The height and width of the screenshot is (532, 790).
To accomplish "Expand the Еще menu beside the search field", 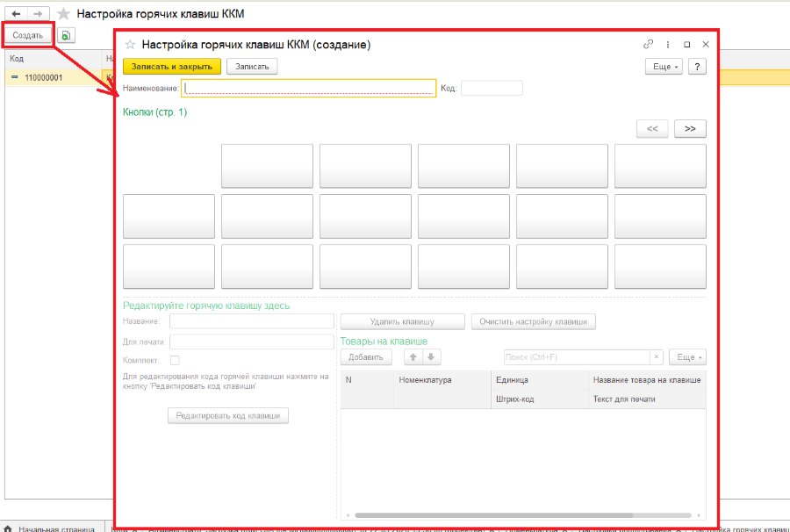I will point(687,357).
